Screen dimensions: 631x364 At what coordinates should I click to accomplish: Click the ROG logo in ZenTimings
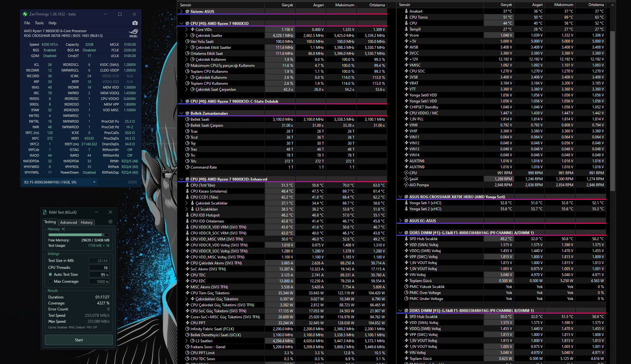(x=133, y=33)
